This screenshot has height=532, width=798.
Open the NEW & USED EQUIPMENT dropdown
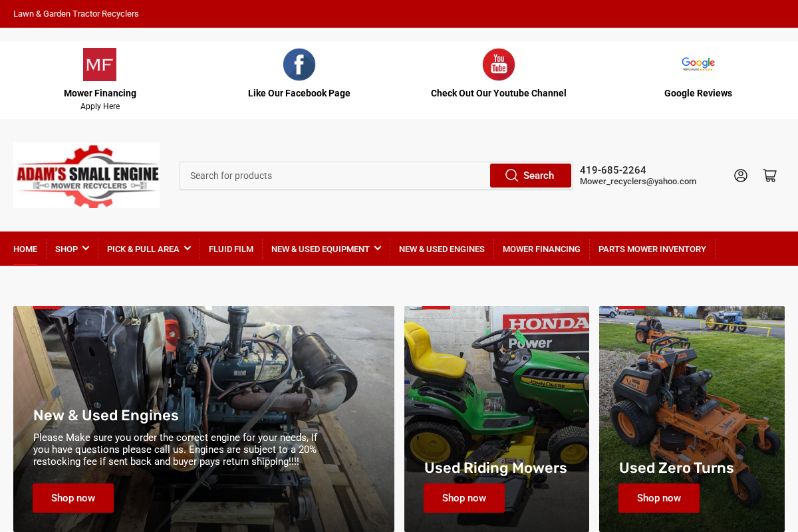(x=325, y=249)
